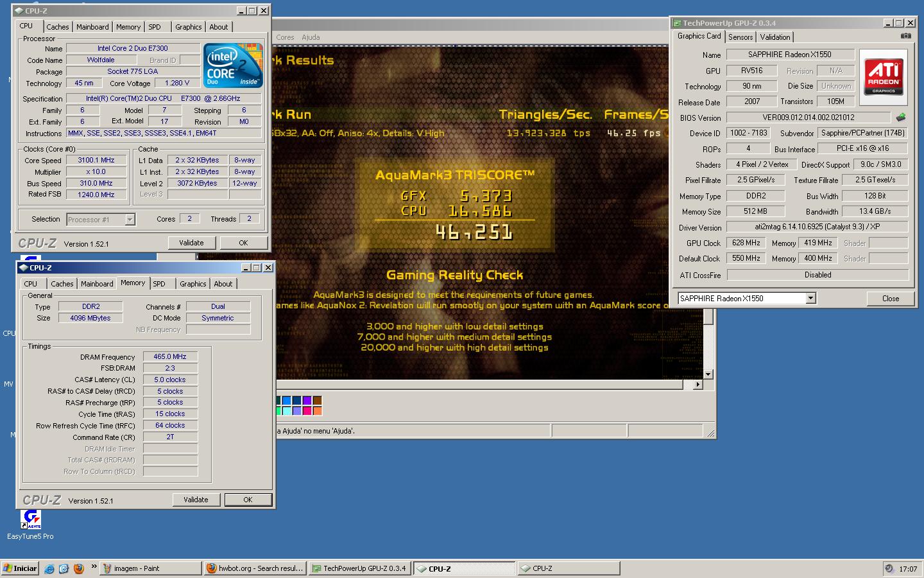Open the SPD tab in the top CPU-Z window
Screen dimensions: 924x578
(x=155, y=27)
